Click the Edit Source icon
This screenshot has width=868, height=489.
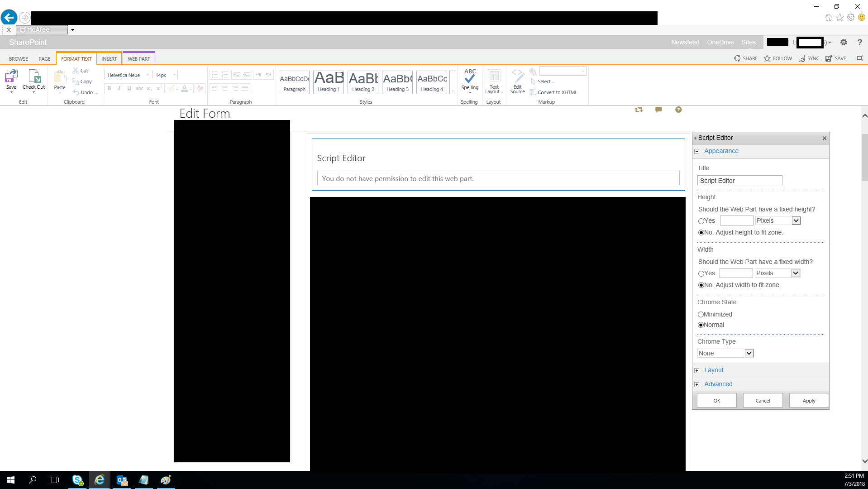coord(517,76)
